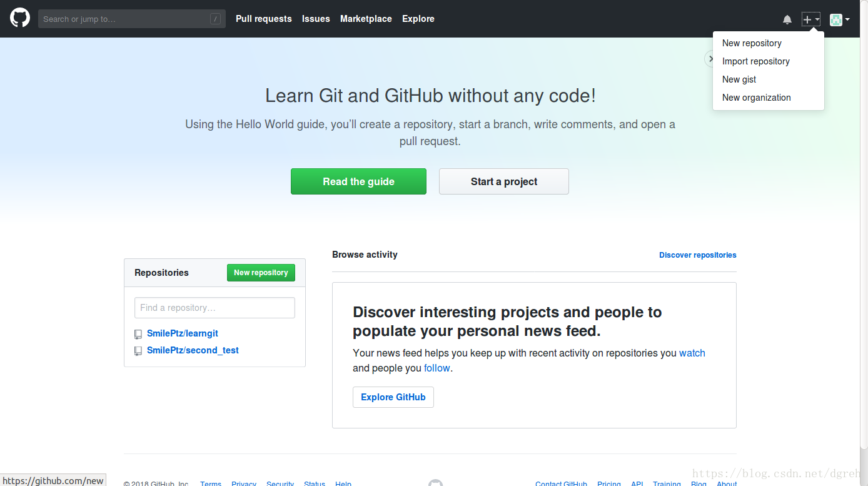This screenshot has height=486, width=868.
Task: Open Status footer link
Action: [x=315, y=483]
